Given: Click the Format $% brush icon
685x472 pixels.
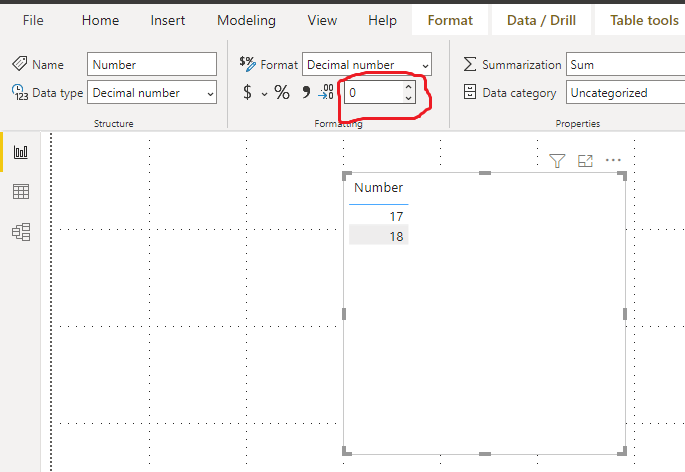Looking at the screenshot, I should (247, 64).
